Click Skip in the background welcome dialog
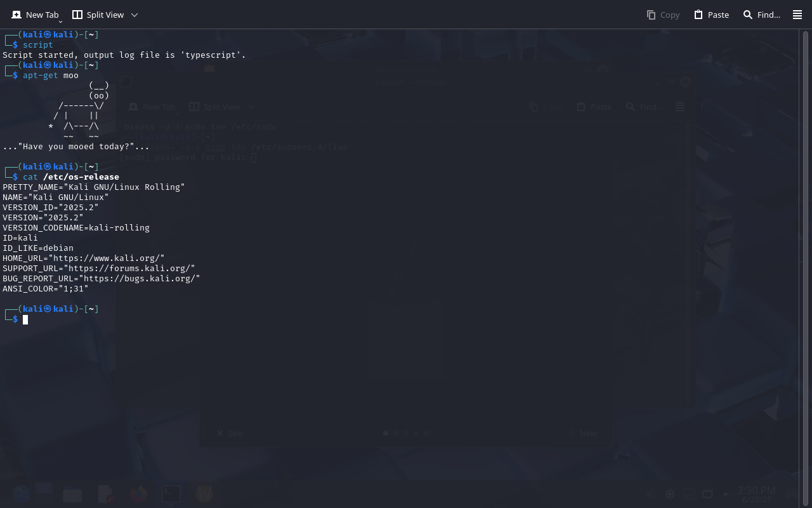The height and width of the screenshot is (508, 812). (x=230, y=434)
